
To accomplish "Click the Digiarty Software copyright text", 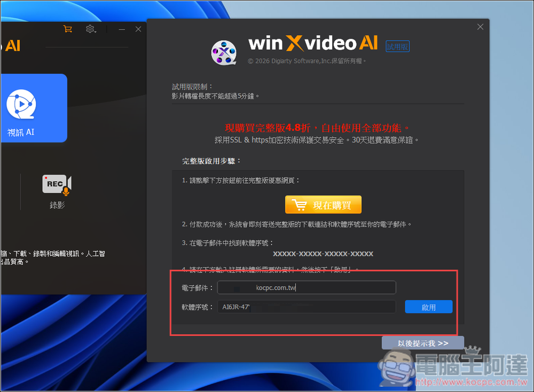I will click(307, 61).
